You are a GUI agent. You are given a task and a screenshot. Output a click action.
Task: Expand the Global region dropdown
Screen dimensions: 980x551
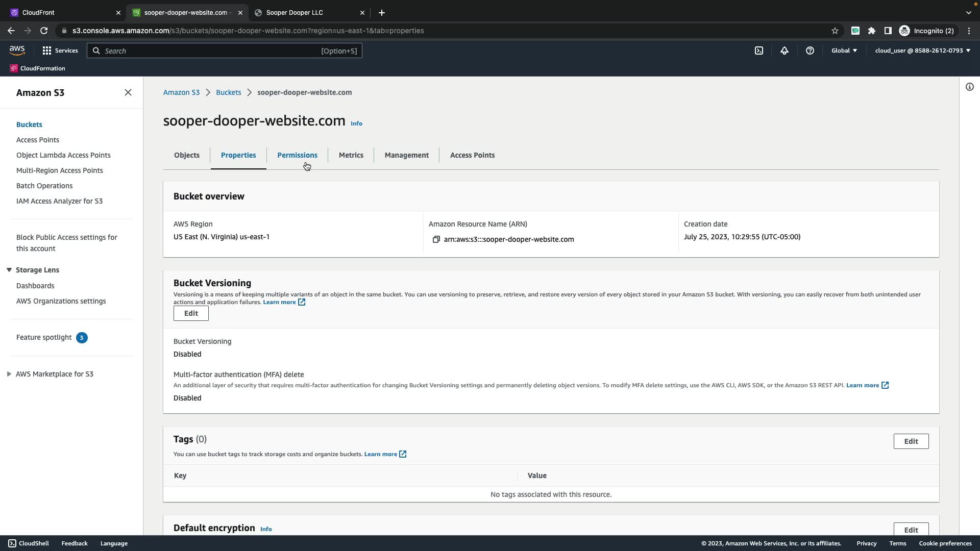[x=844, y=51]
